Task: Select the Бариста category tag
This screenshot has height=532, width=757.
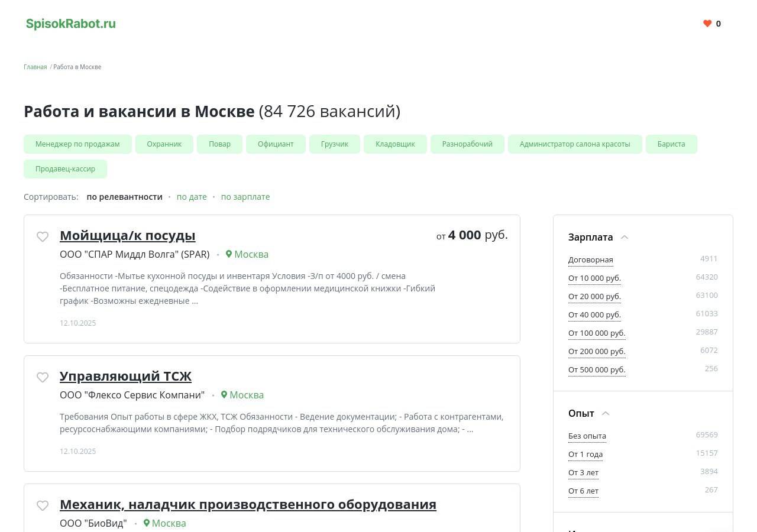Action: click(671, 144)
